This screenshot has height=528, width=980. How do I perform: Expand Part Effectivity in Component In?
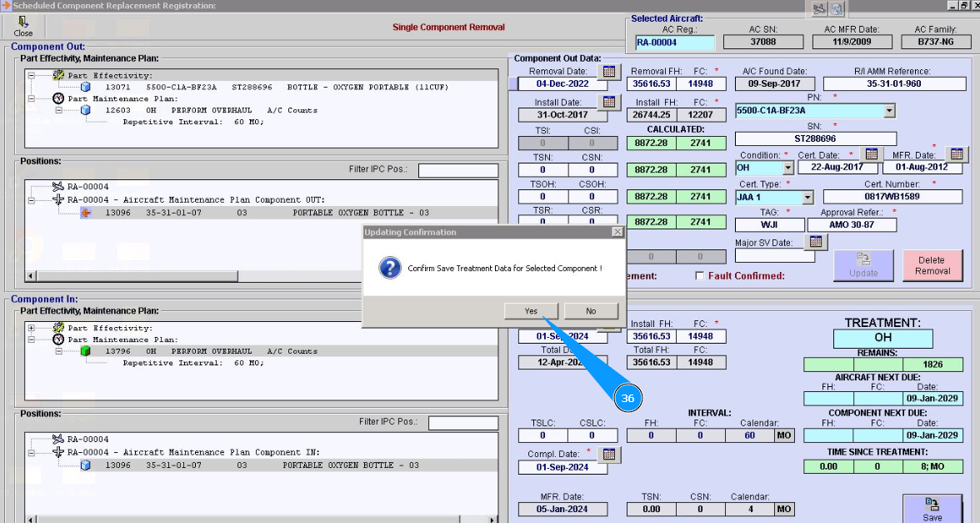(32, 328)
